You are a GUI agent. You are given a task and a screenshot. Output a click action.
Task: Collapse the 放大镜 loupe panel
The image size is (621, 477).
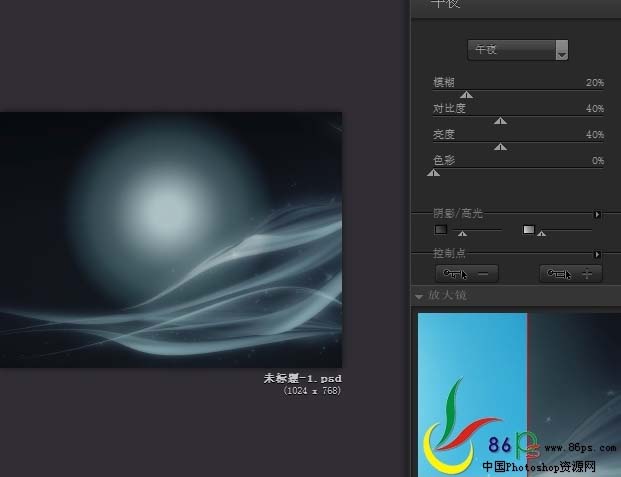420,296
